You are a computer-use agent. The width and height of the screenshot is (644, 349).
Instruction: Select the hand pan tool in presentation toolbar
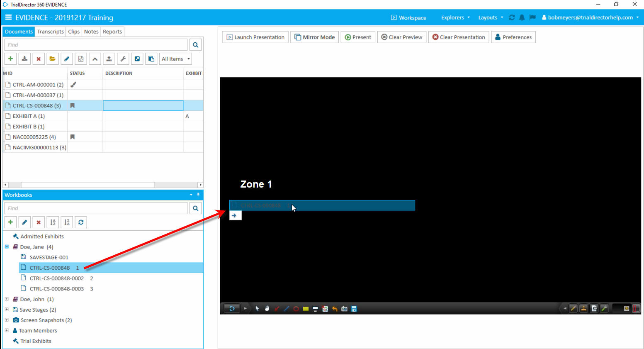pos(267,309)
